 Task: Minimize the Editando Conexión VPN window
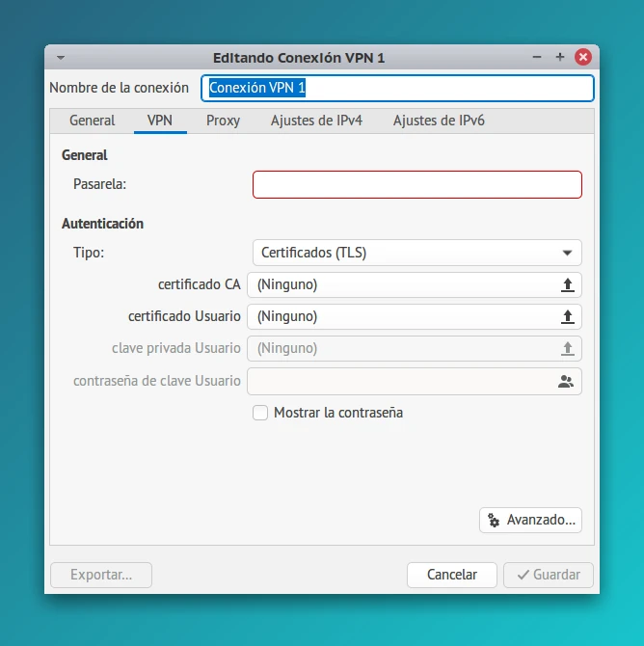pos(536,57)
